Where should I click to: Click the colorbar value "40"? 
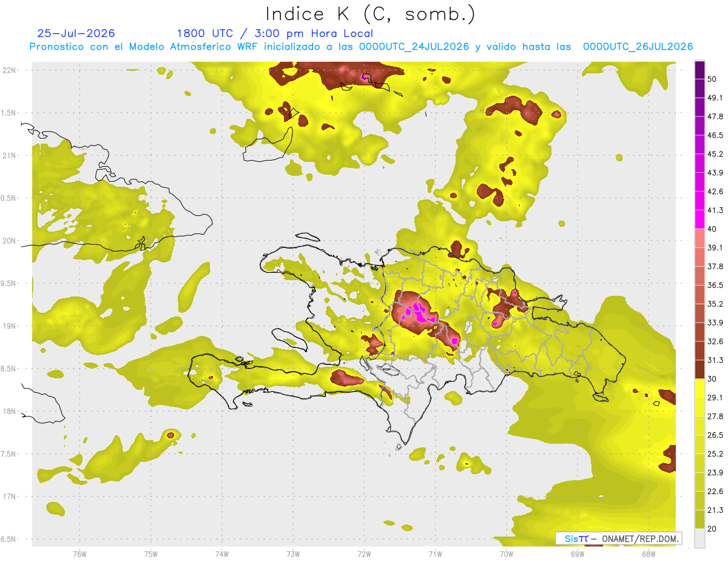pyautogui.click(x=712, y=229)
